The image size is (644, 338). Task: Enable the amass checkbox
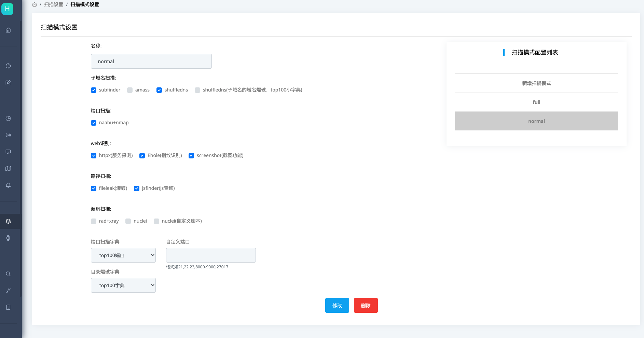[130, 90]
